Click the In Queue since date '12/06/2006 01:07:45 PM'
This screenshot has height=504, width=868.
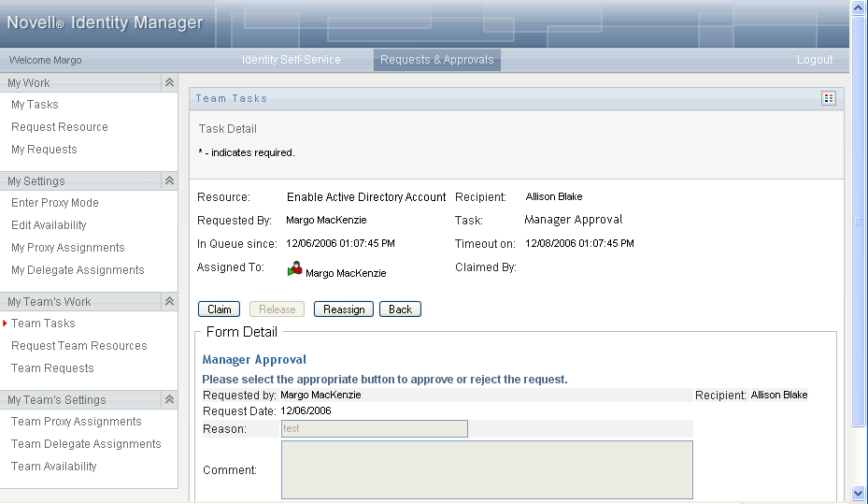(x=340, y=243)
